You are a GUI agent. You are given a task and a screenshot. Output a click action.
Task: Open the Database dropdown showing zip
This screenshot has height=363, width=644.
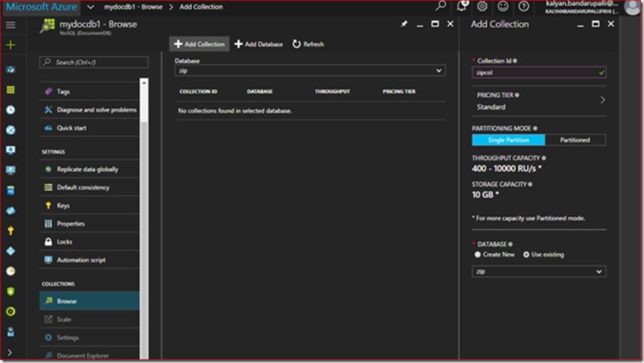tap(310, 70)
